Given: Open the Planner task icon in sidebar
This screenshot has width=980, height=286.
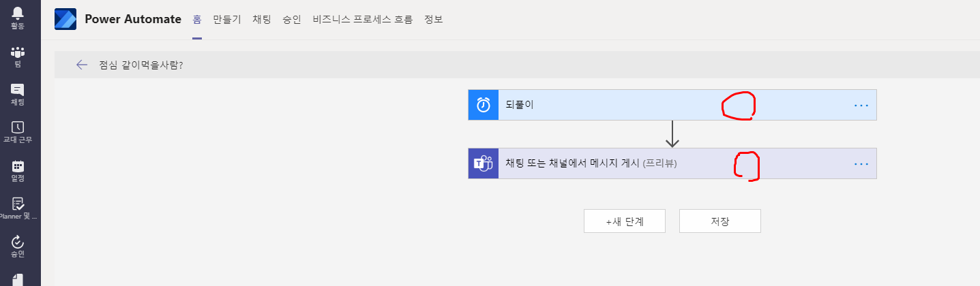Looking at the screenshot, I should [17, 204].
